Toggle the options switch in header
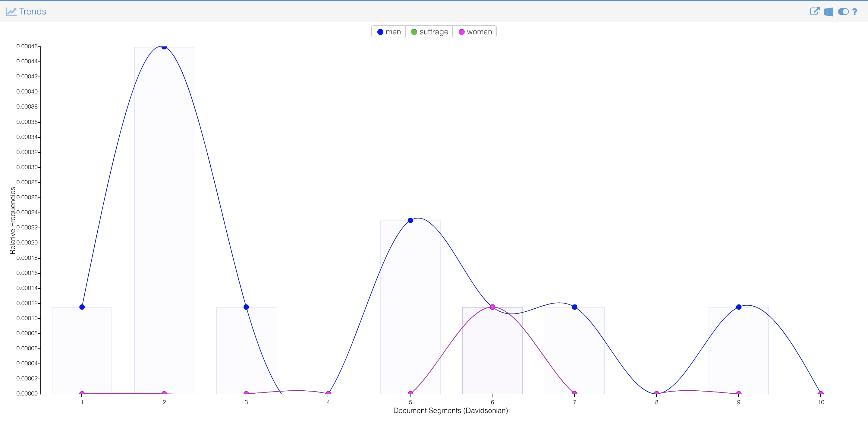This screenshot has width=868, height=422. [843, 12]
